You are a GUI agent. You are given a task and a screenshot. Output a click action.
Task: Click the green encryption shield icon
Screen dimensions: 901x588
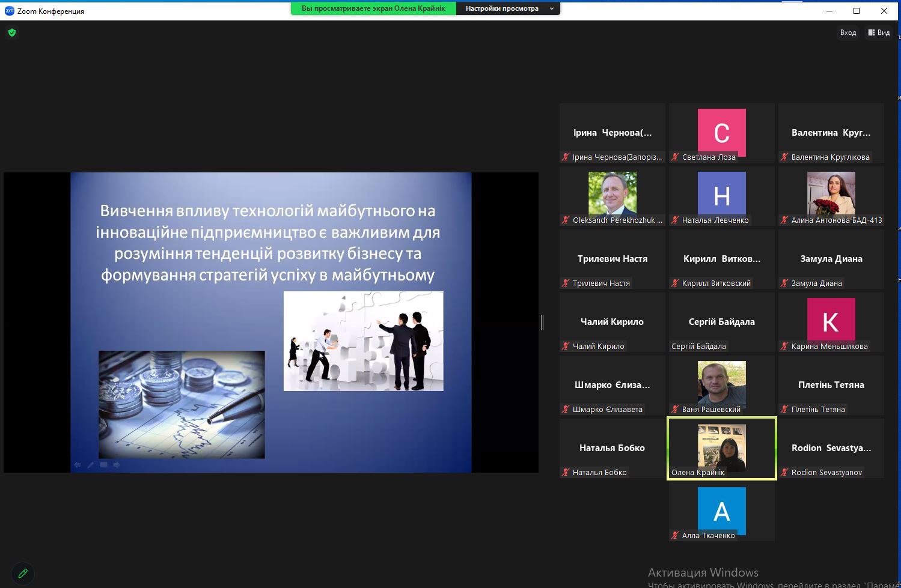click(x=12, y=32)
